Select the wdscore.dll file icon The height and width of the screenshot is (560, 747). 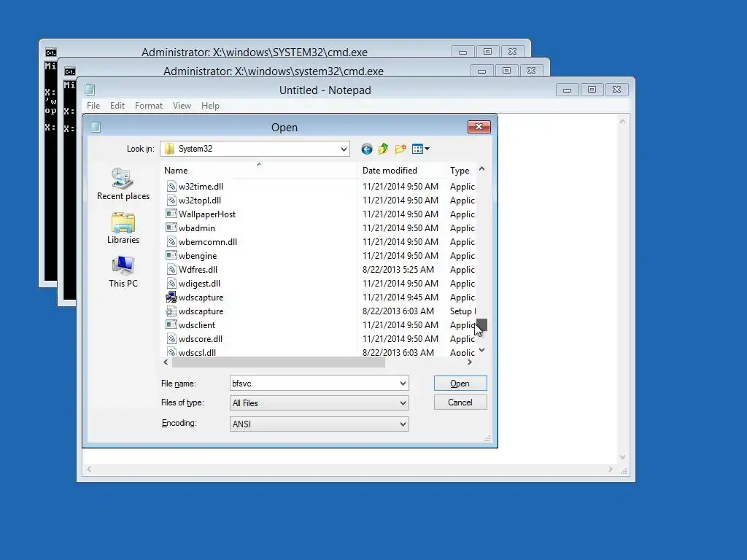click(x=171, y=338)
